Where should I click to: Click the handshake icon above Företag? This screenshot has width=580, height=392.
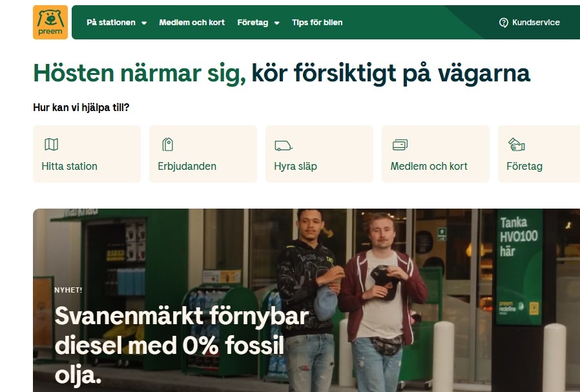pyautogui.click(x=516, y=144)
